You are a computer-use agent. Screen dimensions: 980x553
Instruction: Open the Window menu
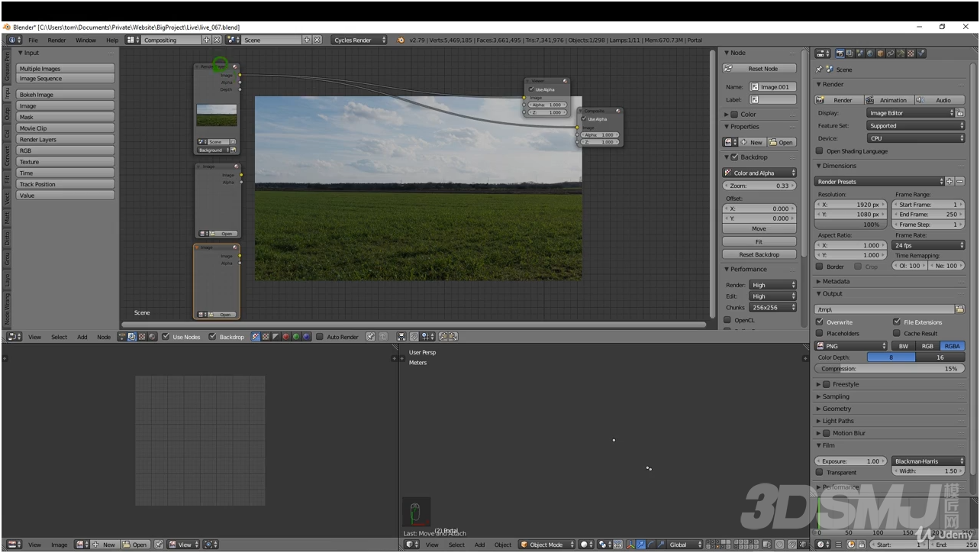(x=85, y=40)
